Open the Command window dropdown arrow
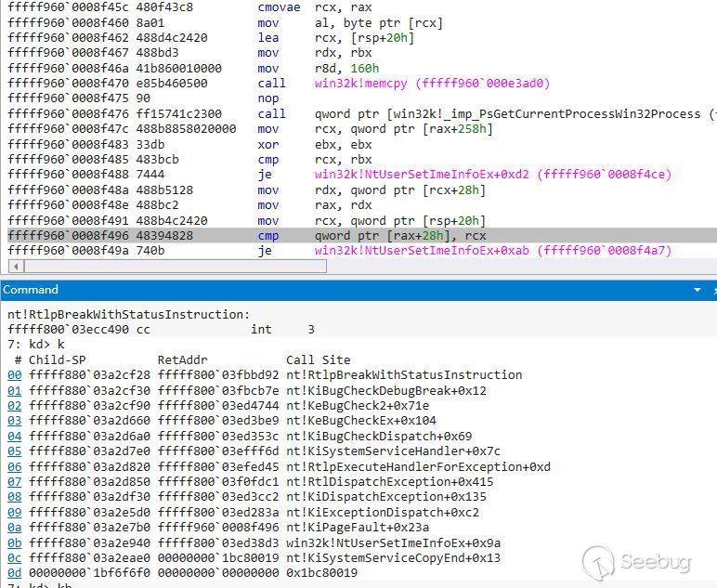This screenshot has height=588, width=717. pyautogui.click(x=697, y=290)
